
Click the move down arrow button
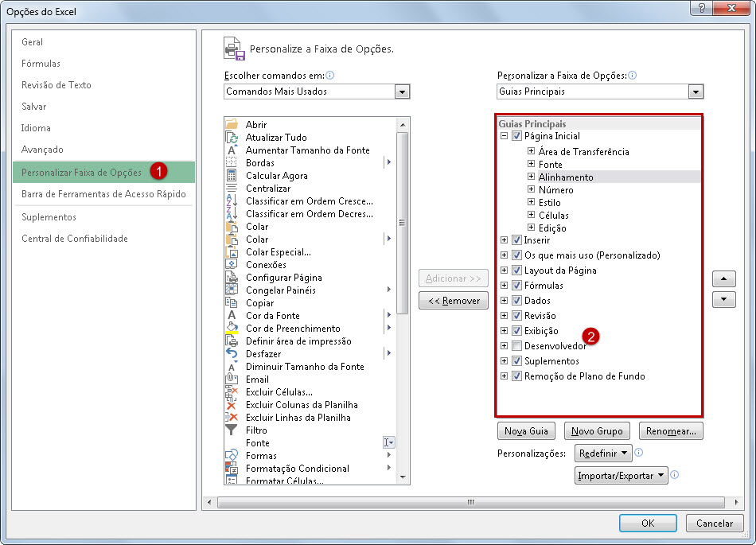click(723, 299)
